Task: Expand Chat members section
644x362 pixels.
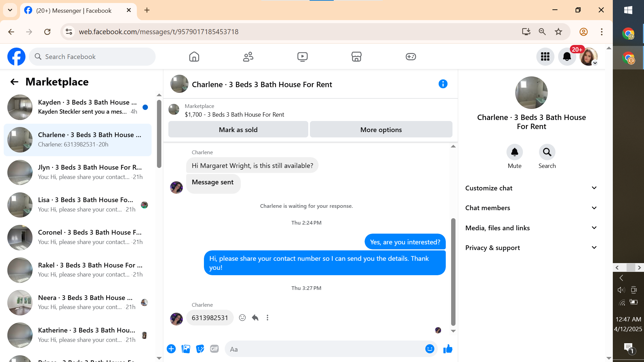Action: pyautogui.click(x=531, y=208)
